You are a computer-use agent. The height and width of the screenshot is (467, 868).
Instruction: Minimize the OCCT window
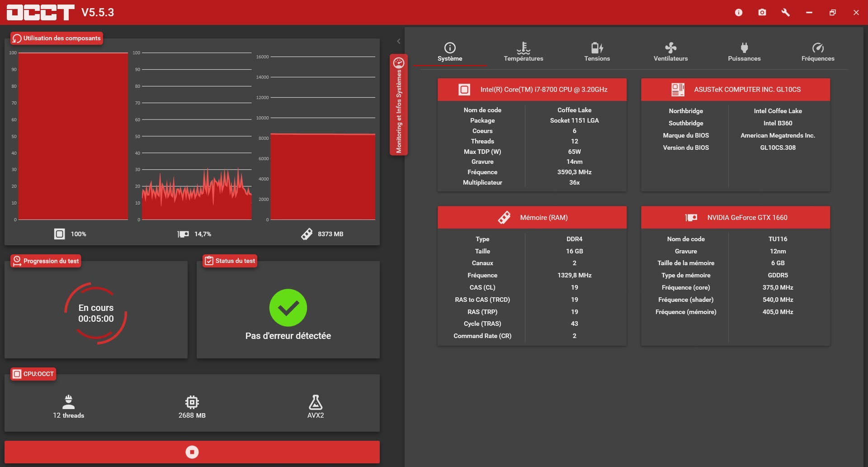(809, 13)
